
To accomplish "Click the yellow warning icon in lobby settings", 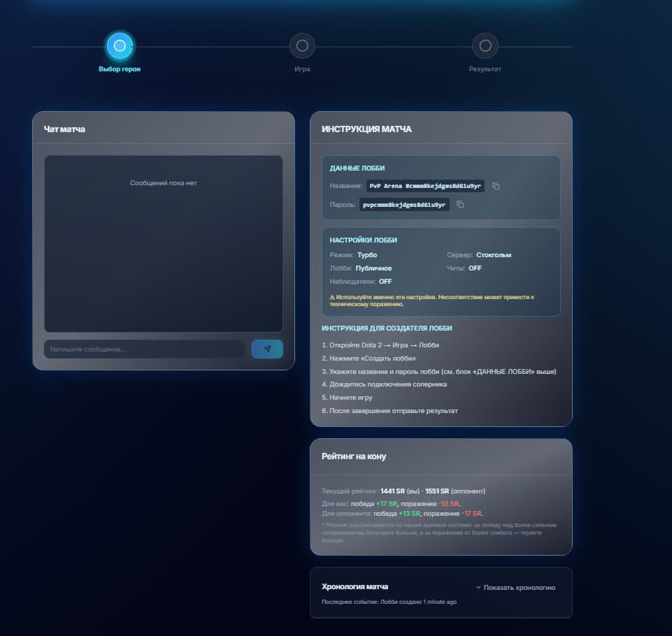I will [332, 297].
